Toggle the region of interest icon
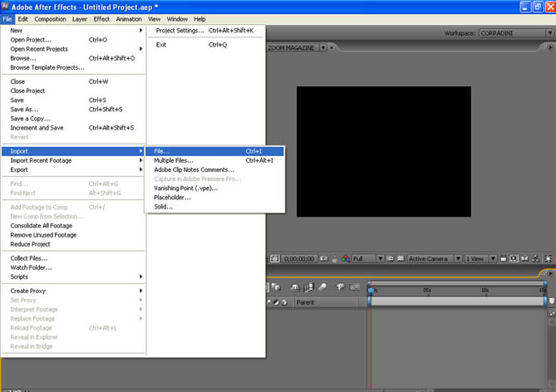This screenshot has height=392, width=556. pos(390,258)
